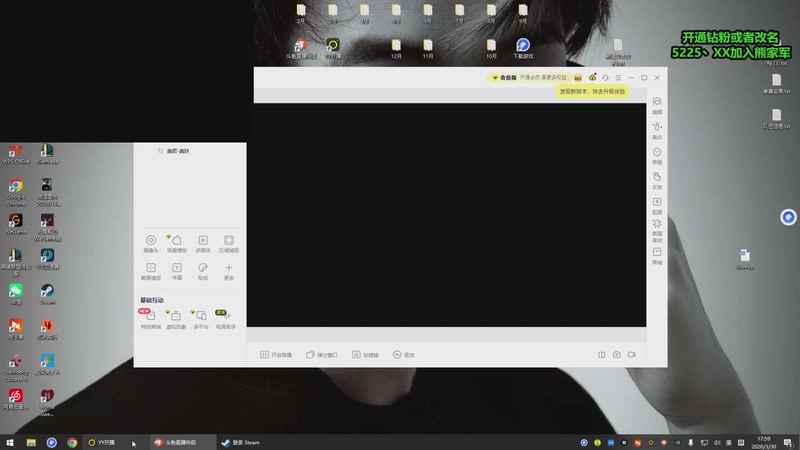
Task: Expand 更多 to show more sources
Action: pos(229,268)
